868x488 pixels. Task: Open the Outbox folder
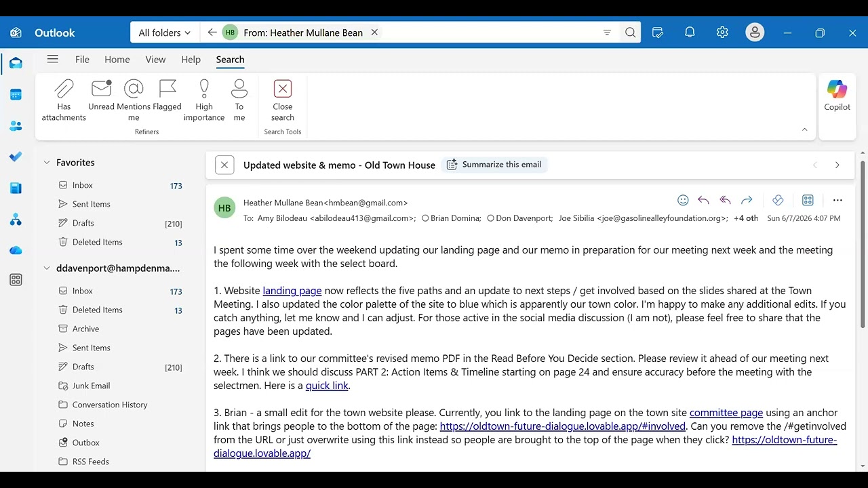(120, 443)
